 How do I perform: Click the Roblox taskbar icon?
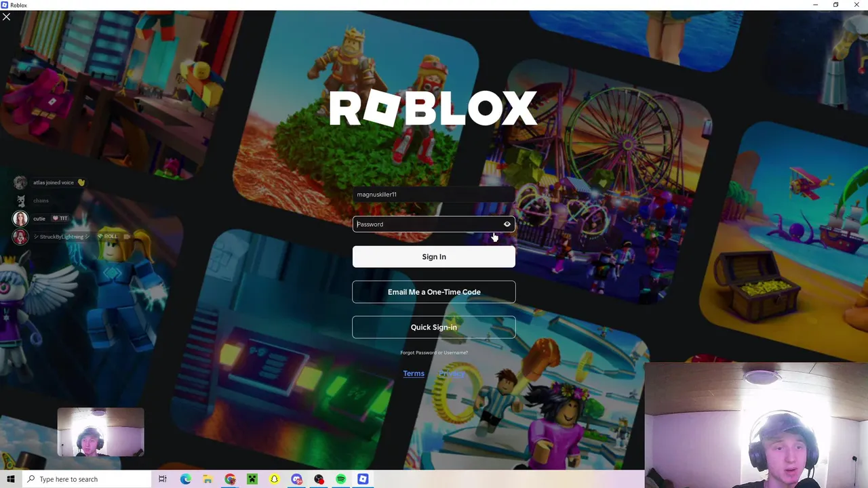[x=363, y=479]
